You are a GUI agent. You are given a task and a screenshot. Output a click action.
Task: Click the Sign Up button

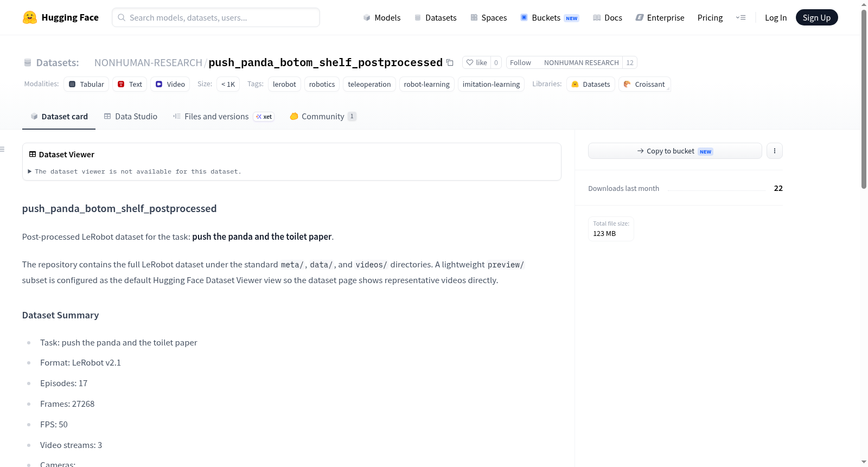pos(816,17)
